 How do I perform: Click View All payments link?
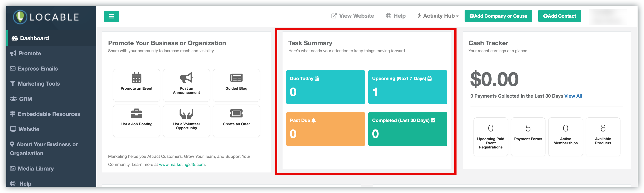pos(573,96)
